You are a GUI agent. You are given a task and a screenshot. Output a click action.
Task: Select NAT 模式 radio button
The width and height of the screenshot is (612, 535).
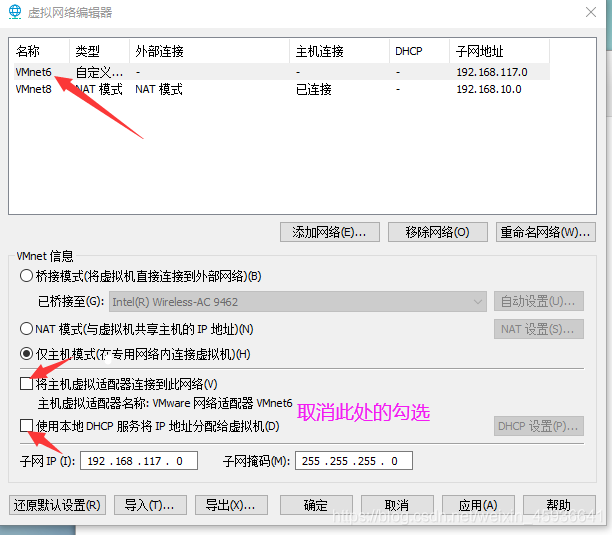pos(26,329)
